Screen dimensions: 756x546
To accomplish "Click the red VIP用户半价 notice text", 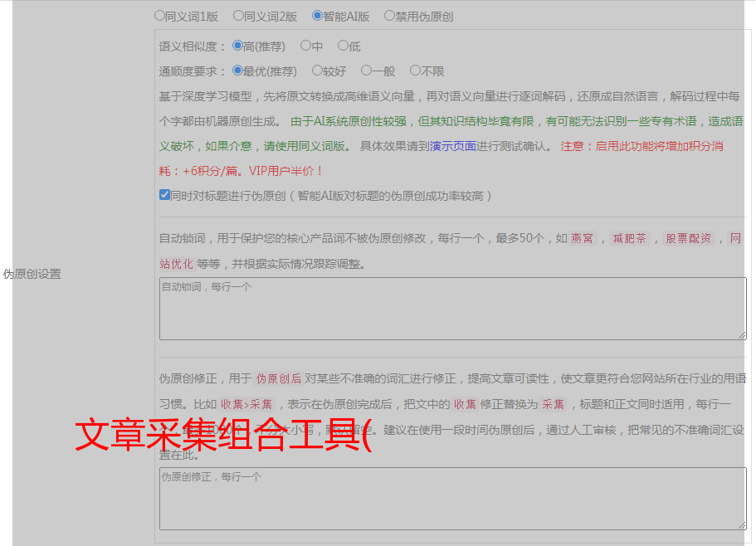I will (x=285, y=171).
